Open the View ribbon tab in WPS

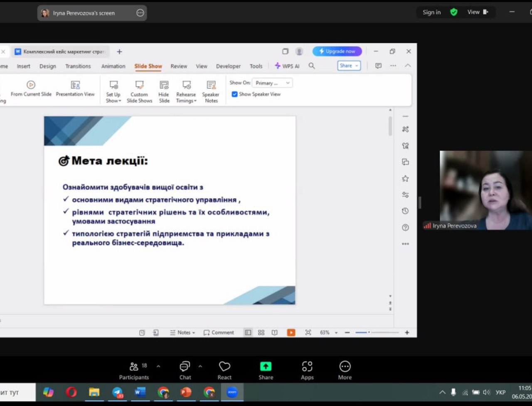[202, 66]
